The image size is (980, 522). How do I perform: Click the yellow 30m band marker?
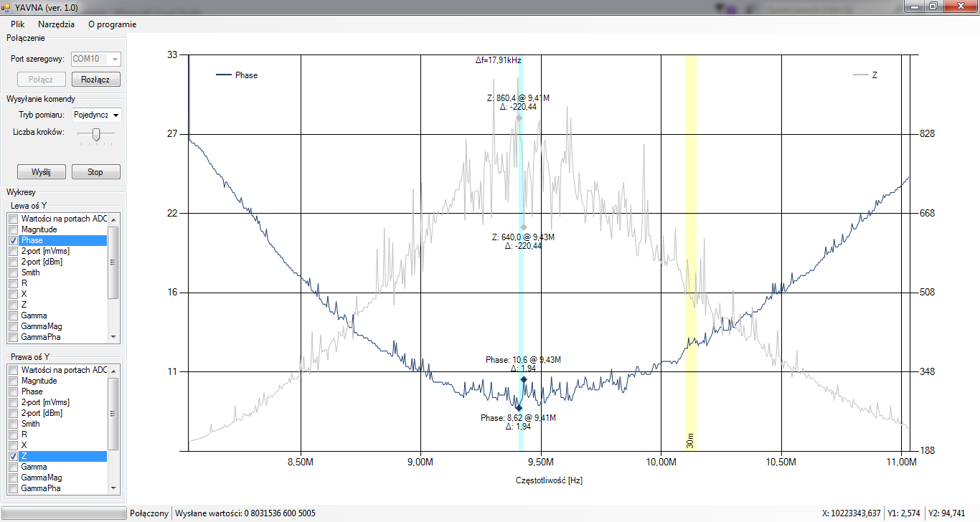point(690,251)
